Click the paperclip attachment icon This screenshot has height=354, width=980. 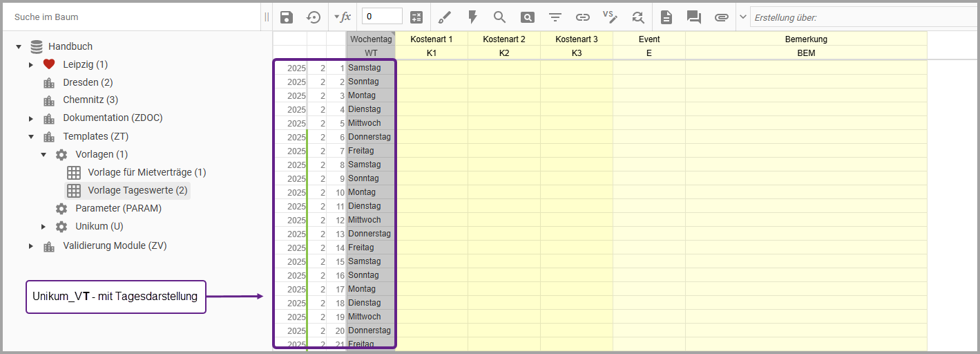tap(722, 17)
